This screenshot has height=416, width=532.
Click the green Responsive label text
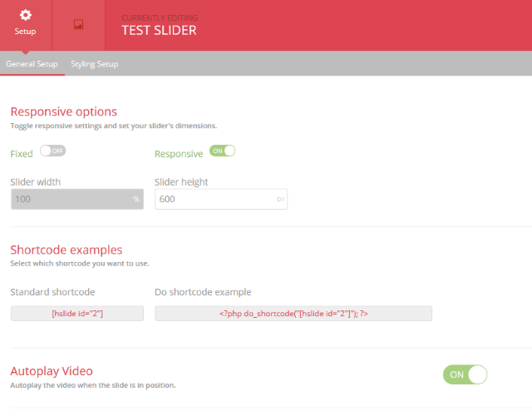[179, 154]
